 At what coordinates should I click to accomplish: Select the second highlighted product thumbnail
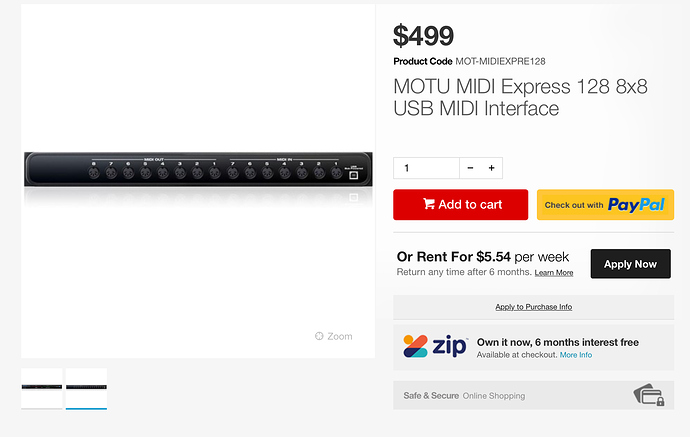point(86,388)
